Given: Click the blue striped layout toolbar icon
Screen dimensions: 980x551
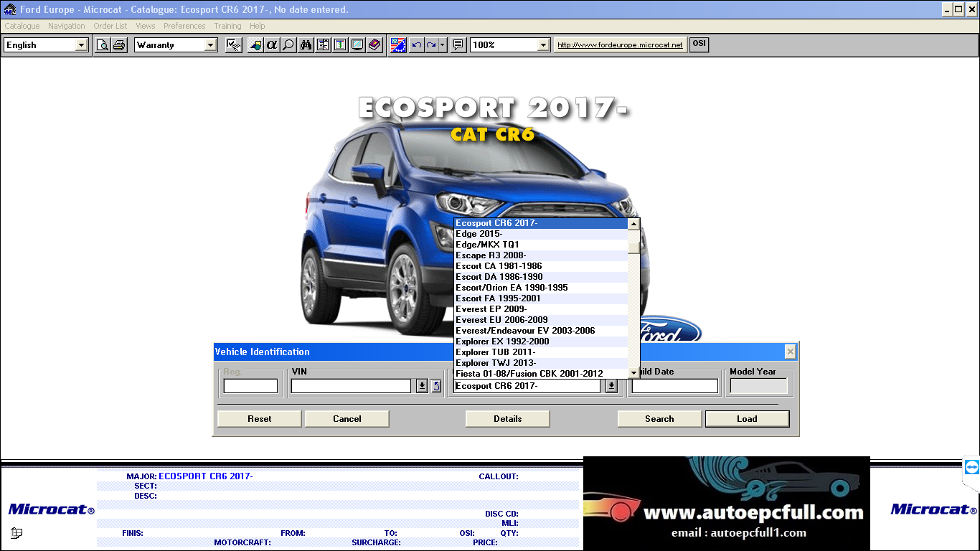Looking at the screenshot, I should [399, 45].
